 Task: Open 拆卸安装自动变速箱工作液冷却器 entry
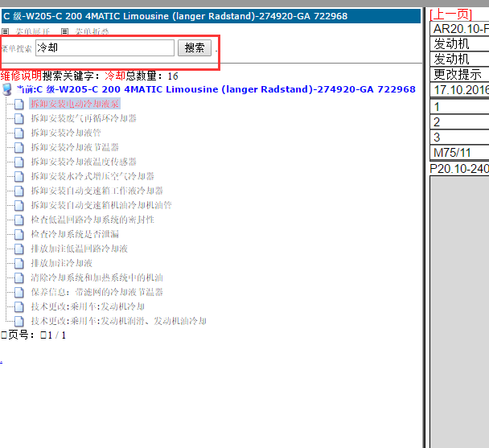97,191
